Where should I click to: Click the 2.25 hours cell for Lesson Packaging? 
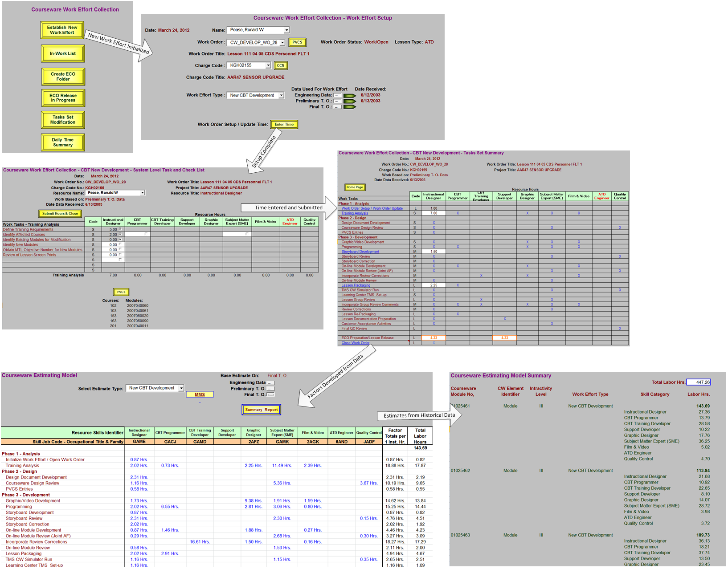434,285
